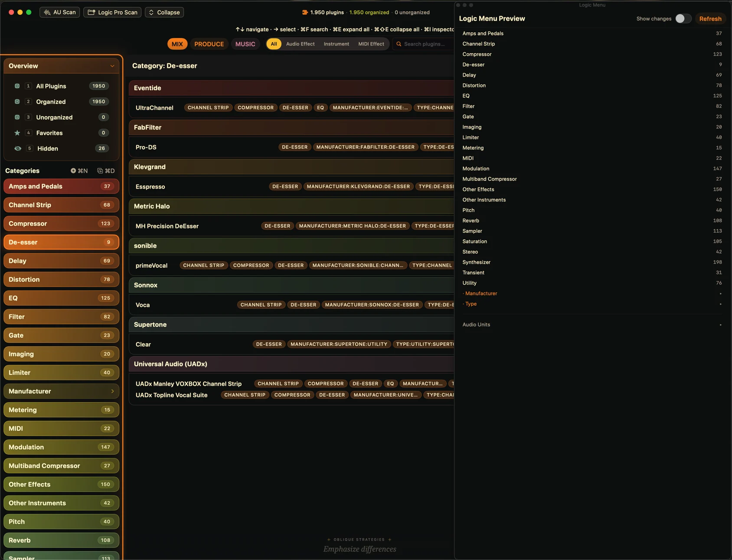Click Transient entry in Logic Menu Preview
The height and width of the screenshot is (560, 732).
pyautogui.click(x=592, y=273)
